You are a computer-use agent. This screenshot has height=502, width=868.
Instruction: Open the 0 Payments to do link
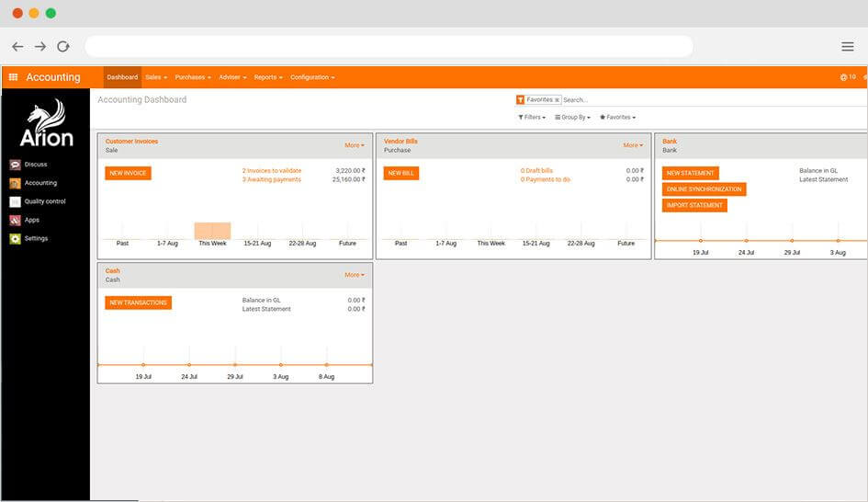point(546,179)
